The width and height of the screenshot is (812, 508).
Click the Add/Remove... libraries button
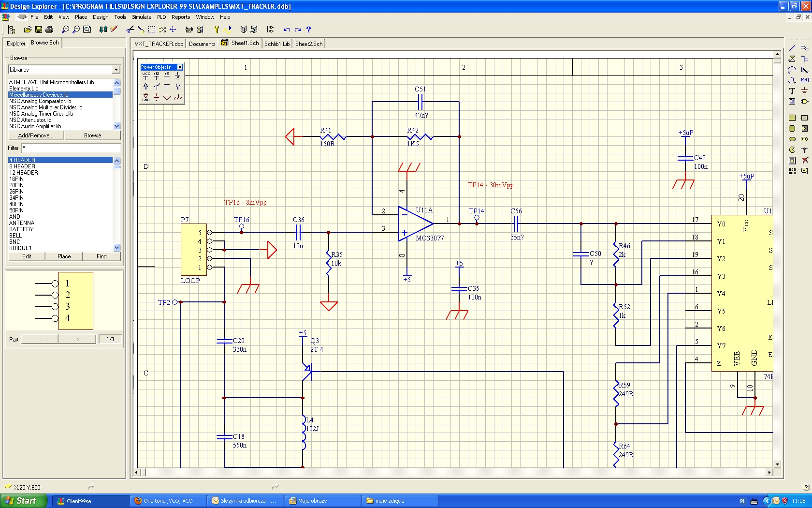pyautogui.click(x=35, y=135)
